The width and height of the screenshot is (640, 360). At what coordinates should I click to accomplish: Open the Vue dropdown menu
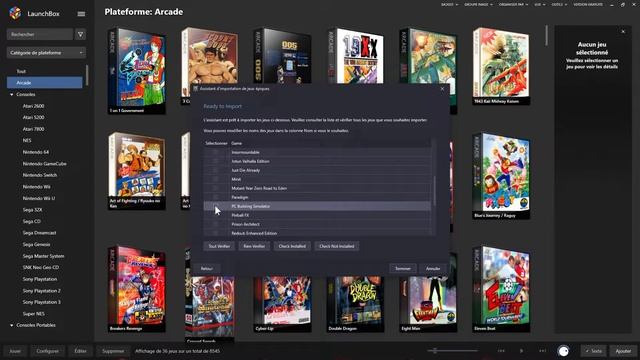[540, 4]
